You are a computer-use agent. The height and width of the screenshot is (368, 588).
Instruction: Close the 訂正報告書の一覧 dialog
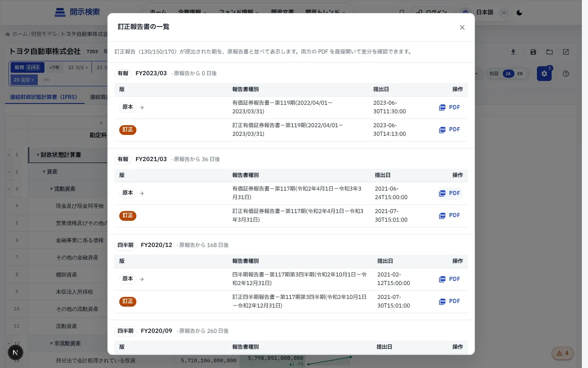pyautogui.click(x=462, y=27)
